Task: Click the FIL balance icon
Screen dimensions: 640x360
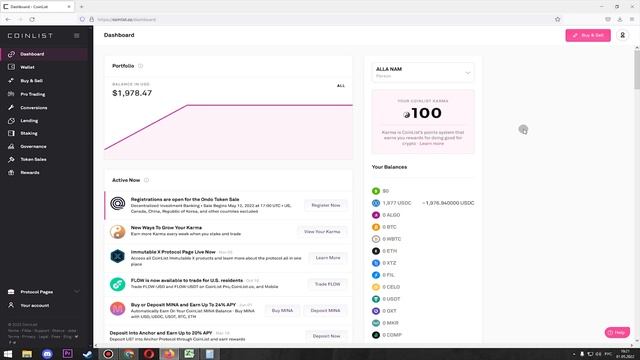Action: [376, 275]
